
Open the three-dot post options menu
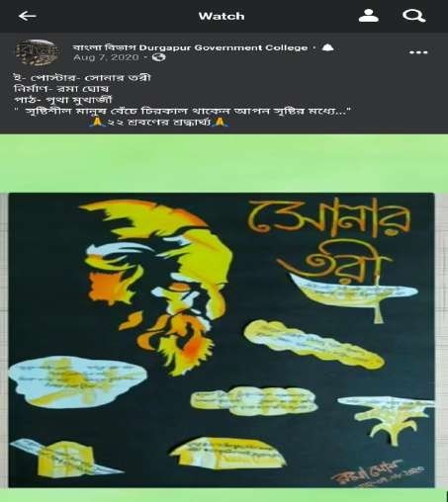(x=418, y=52)
